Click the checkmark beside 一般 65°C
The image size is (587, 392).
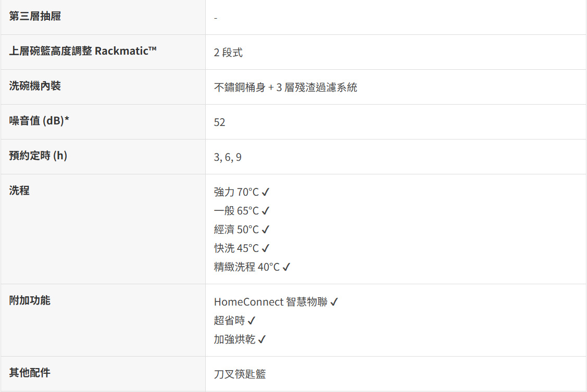[266, 211]
